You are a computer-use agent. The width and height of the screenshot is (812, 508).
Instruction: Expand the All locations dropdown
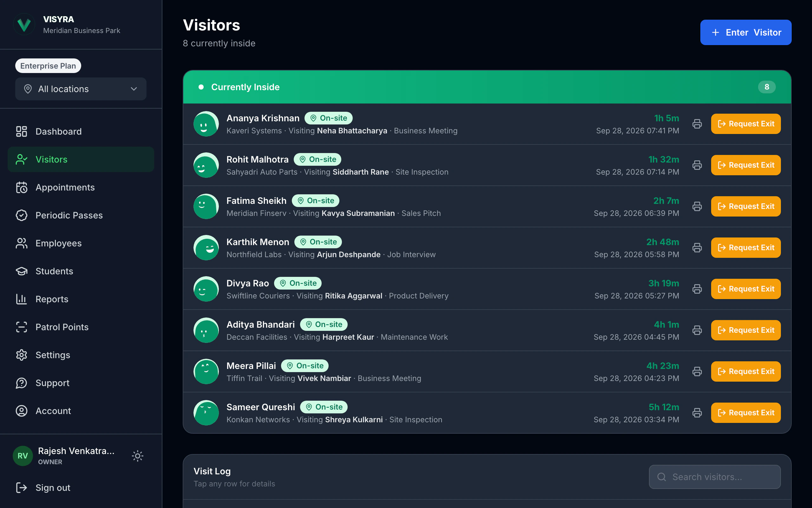pyautogui.click(x=81, y=89)
